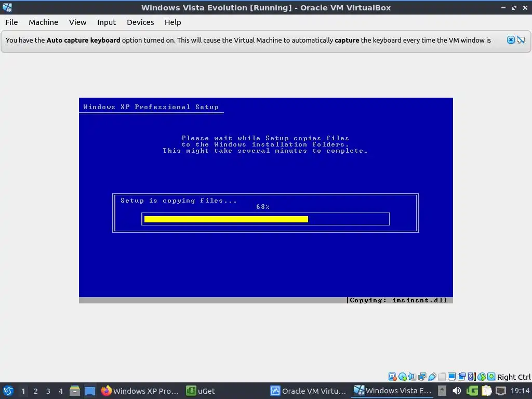The width and height of the screenshot is (532, 399).
Task: Open the volume control tray icon
Action: click(457, 391)
